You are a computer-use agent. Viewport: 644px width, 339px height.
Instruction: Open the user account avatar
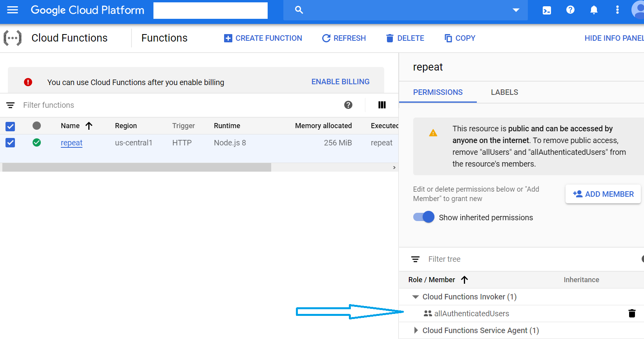(x=638, y=10)
